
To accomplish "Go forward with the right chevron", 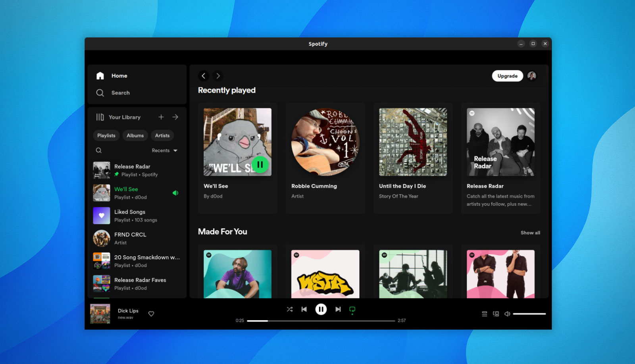I will (x=218, y=76).
